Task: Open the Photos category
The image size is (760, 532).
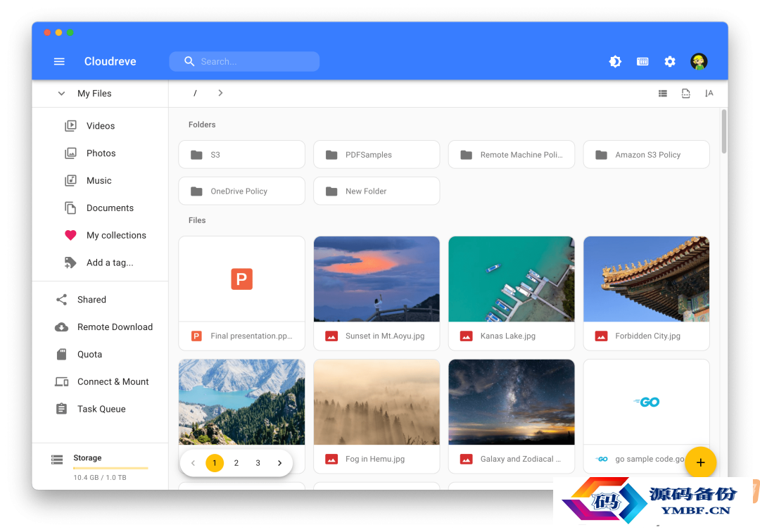Action: coord(101,153)
